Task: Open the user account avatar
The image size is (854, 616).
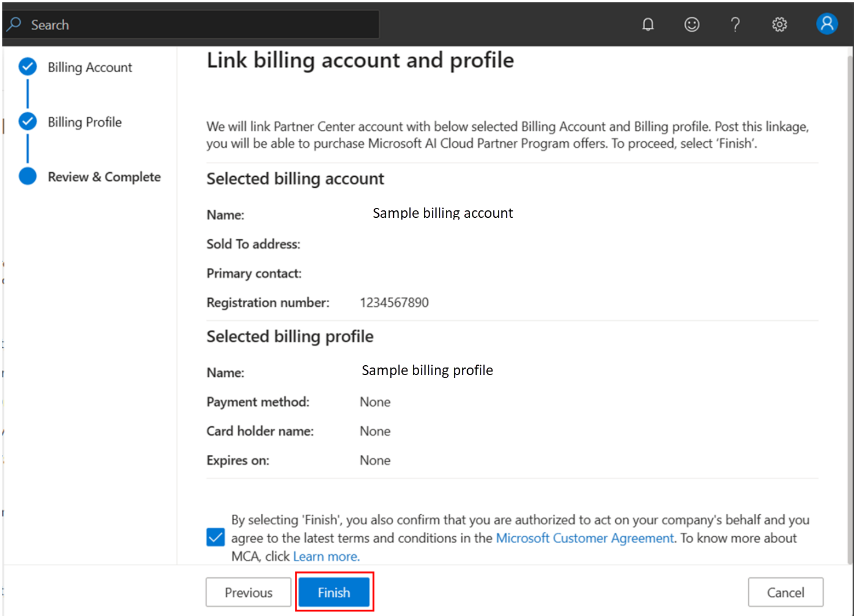Action: pos(826,24)
